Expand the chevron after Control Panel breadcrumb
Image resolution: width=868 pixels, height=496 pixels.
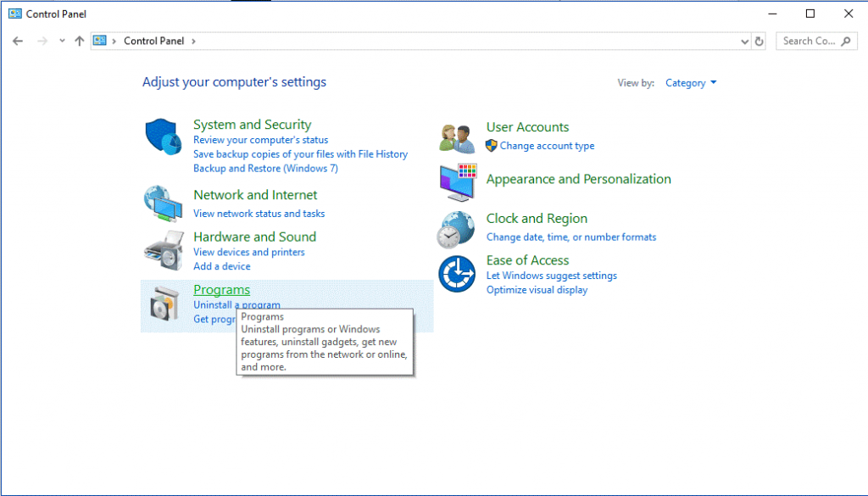pos(194,41)
